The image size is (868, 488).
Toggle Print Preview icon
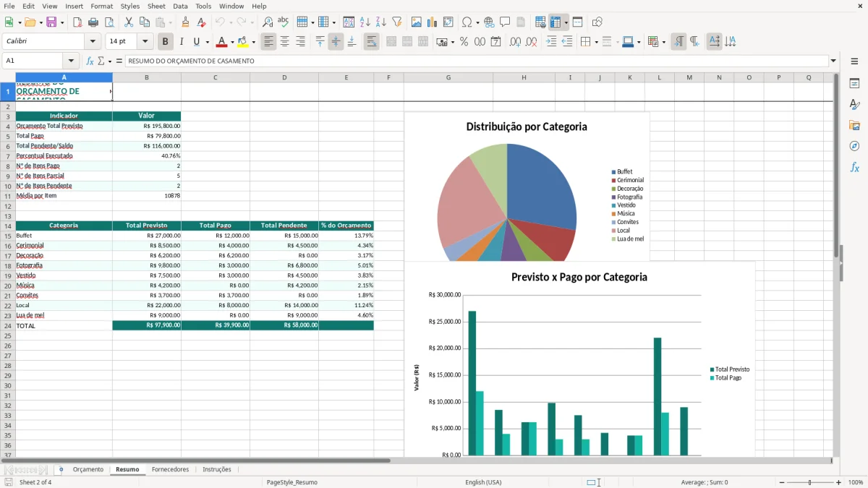point(109,22)
